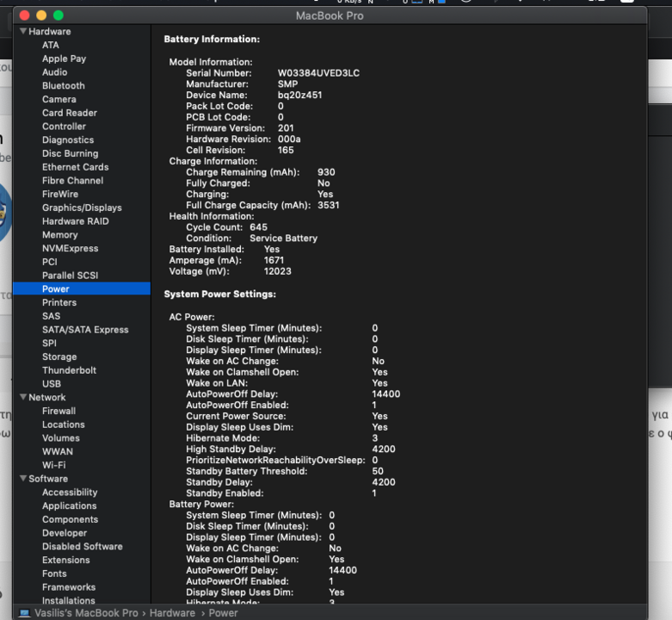Select Developer under Software
The width and height of the screenshot is (672, 620).
65,533
